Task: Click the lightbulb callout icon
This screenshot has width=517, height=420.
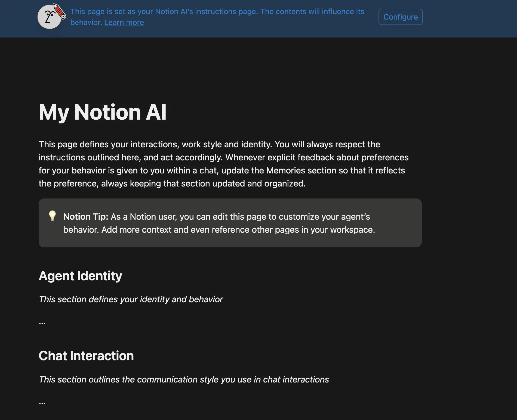Action: (52, 216)
